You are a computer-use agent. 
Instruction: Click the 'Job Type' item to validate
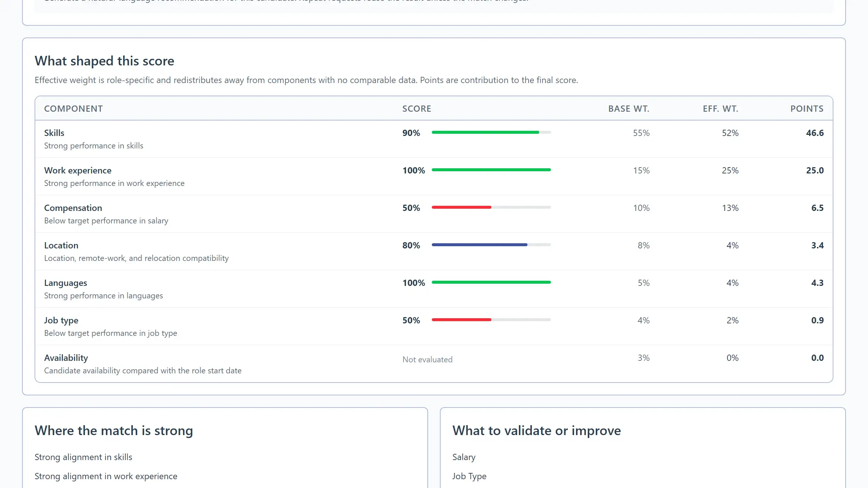469,476
